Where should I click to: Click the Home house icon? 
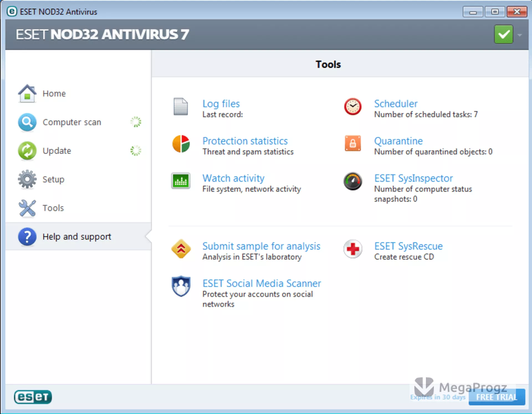point(27,94)
